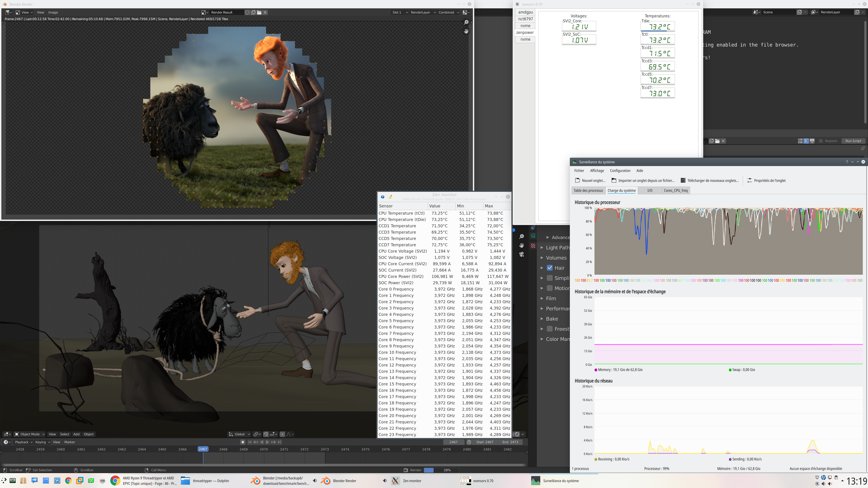Click the pan hand in Blender Render view
The width and height of the screenshot is (868, 488).
[466, 31]
